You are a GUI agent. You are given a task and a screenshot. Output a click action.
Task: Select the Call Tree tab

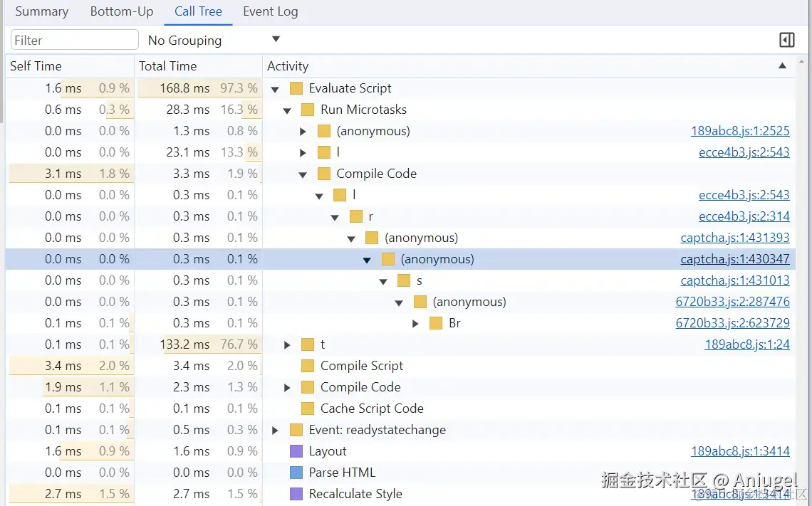point(198,11)
